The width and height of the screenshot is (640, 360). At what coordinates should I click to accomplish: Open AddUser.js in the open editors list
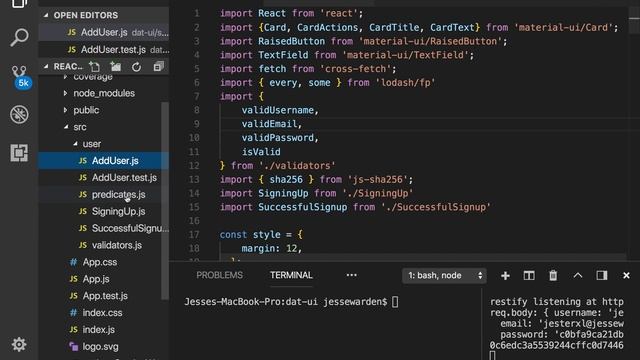click(104, 32)
